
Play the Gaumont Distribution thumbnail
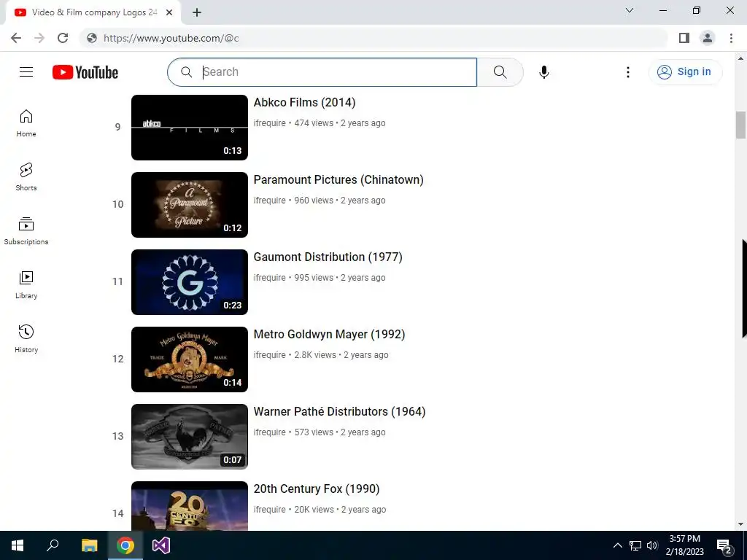[190, 282]
